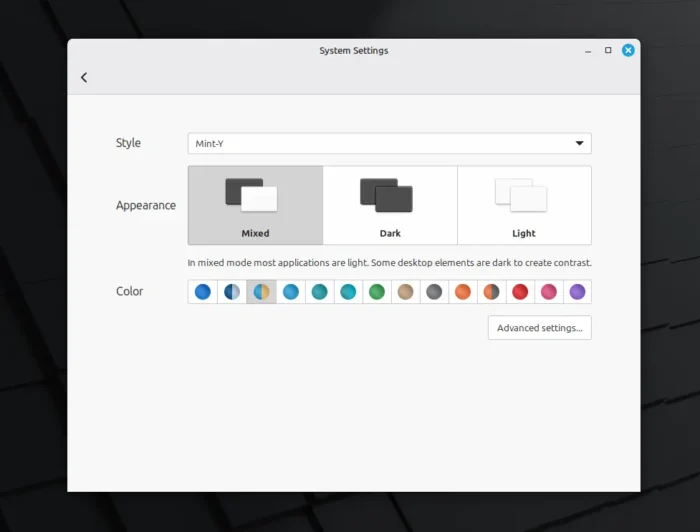This screenshot has height=532, width=700.
Task: Select the purple accent color
Action: click(x=577, y=292)
